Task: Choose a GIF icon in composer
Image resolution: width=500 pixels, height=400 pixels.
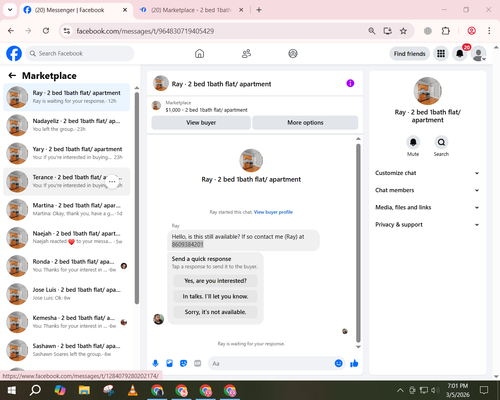Action: [x=198, y=363]
